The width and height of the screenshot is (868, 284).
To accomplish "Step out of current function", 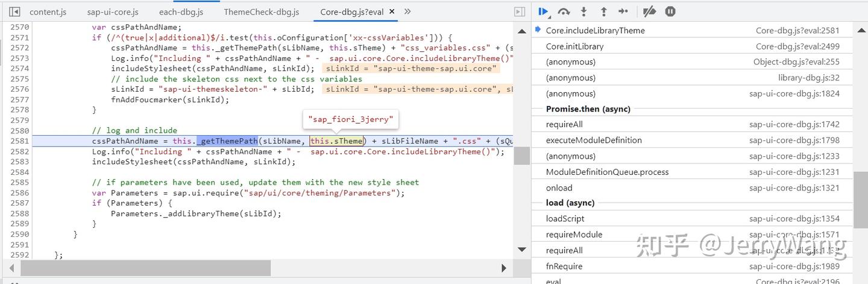I will pos(603,11).
